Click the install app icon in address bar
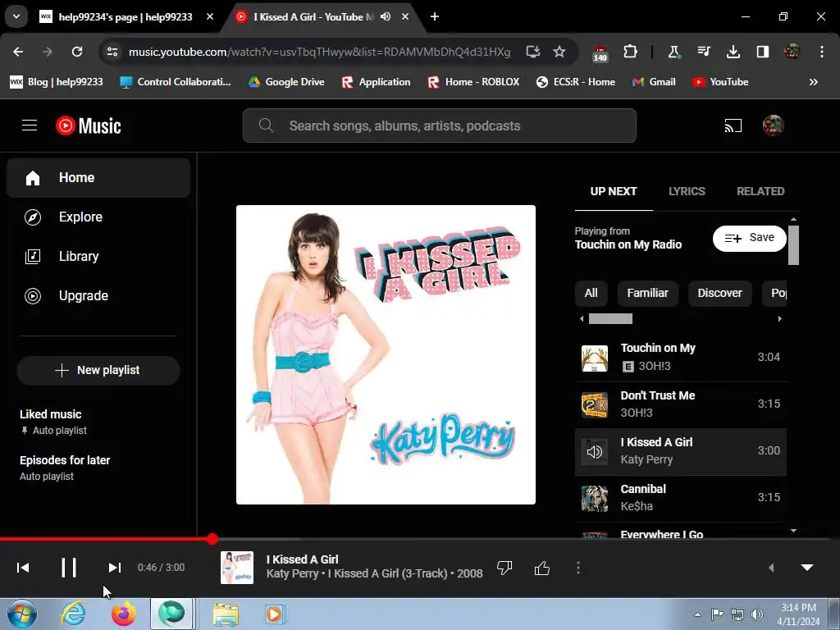The height and width of the screenshot is (630, 840). pos(533,52)
